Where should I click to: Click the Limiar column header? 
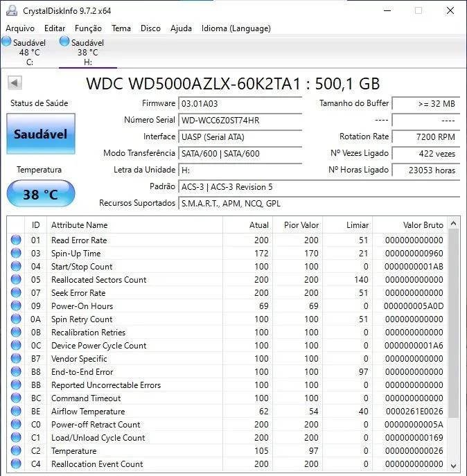click(x=347, y=225)
